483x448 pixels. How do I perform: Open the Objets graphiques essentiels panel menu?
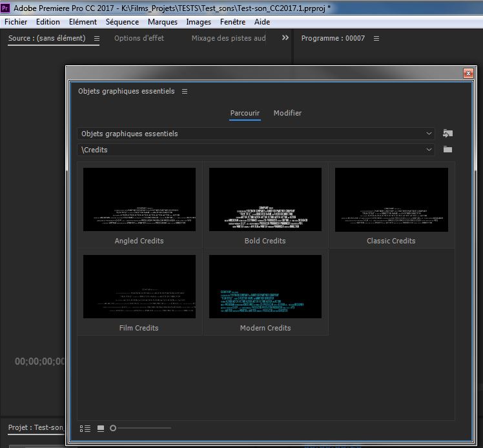point(185,92)
